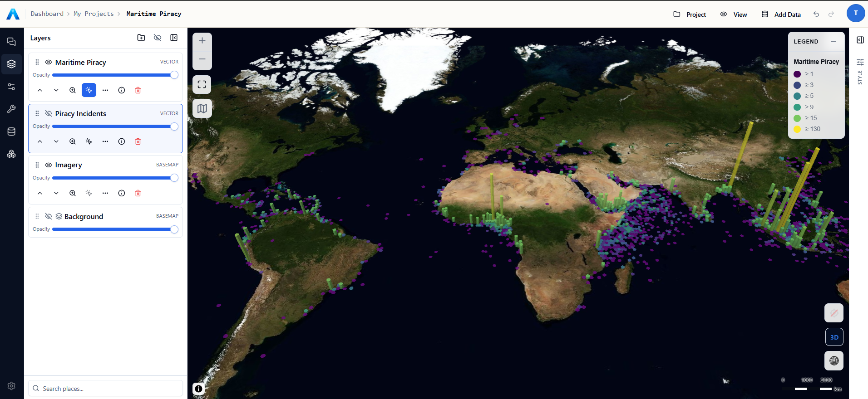Move Maritime Piracy layer up

point(40,90)
